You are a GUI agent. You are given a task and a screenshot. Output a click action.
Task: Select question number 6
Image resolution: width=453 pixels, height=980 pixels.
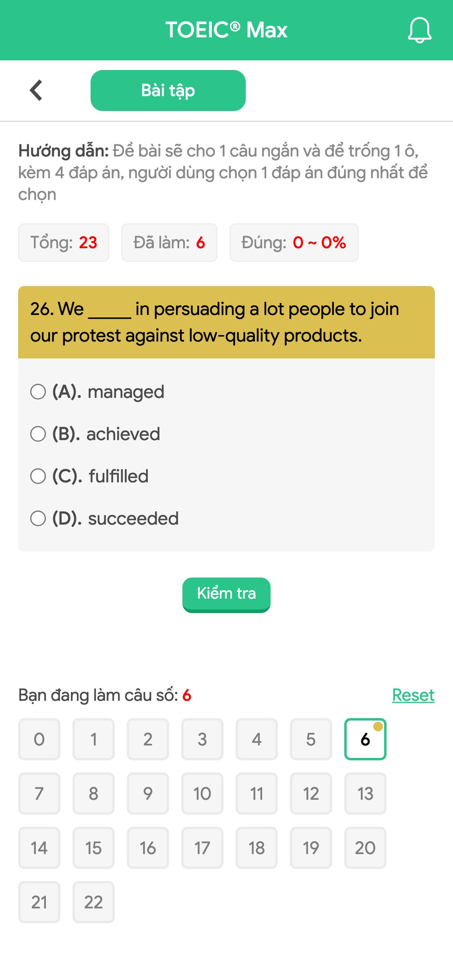(365, 739)
